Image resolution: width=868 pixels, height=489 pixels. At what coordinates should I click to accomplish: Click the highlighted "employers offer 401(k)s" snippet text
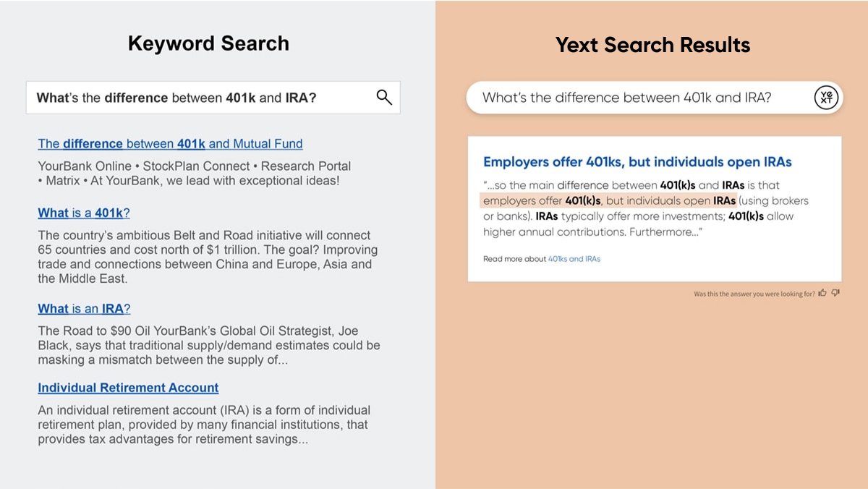(x=609, y=200)
